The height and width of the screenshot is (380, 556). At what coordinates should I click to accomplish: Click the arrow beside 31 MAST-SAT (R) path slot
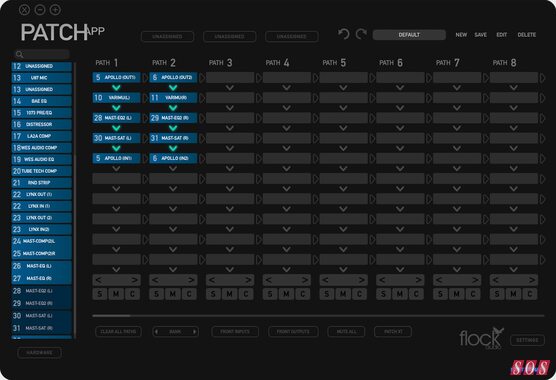point(202,138)
